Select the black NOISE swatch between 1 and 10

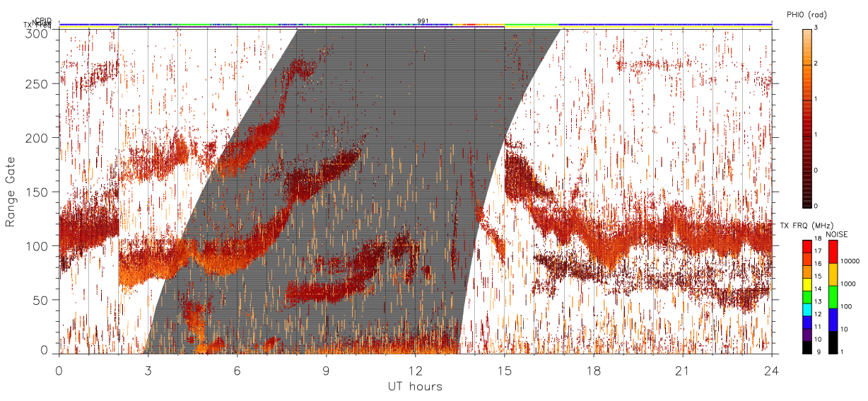(833, 342)
